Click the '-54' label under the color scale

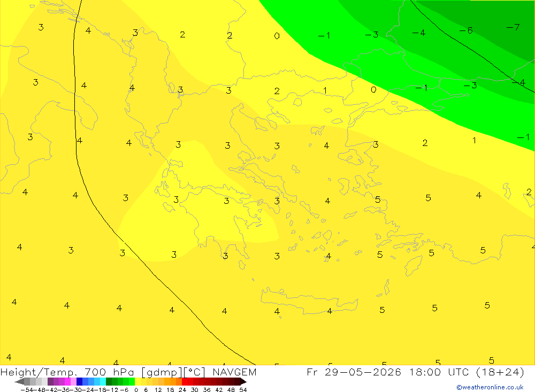tap(27, 390)
